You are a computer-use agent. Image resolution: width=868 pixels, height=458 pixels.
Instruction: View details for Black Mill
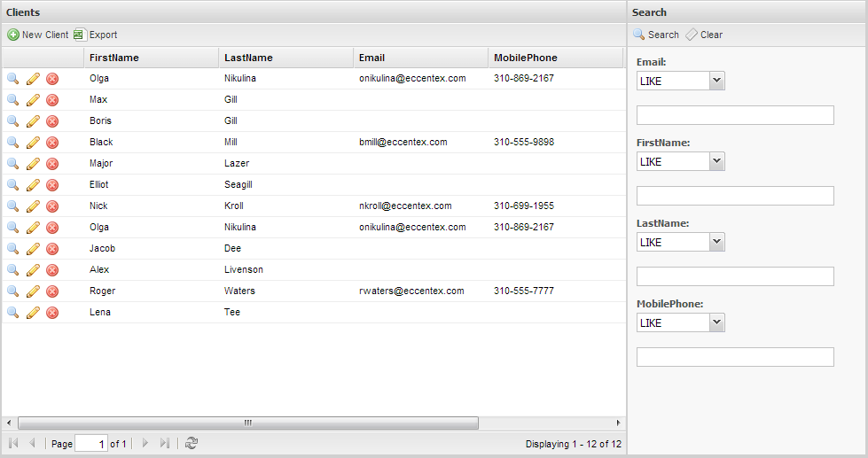(x=12, y=143)
